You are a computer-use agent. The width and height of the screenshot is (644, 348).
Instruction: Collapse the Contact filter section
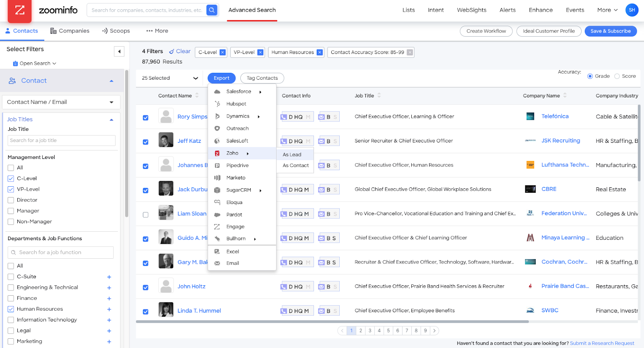tap(111, 81)
